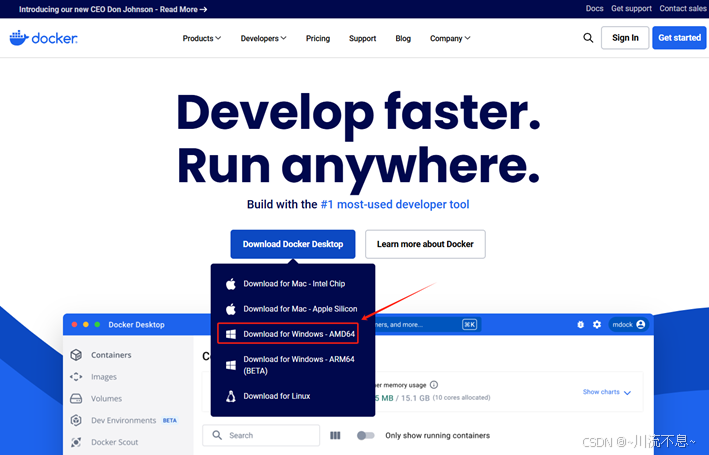Open the Pricing nav item
This screenshot has width=709, height=455.
coord(318,38)
